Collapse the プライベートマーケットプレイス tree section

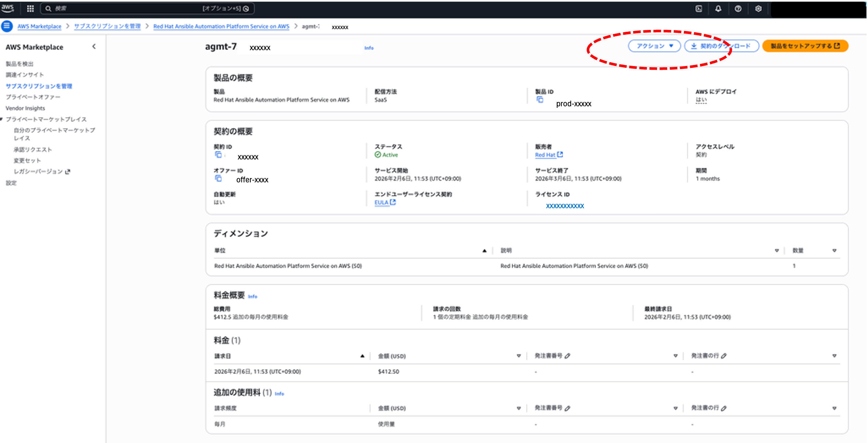click(2, 119)
